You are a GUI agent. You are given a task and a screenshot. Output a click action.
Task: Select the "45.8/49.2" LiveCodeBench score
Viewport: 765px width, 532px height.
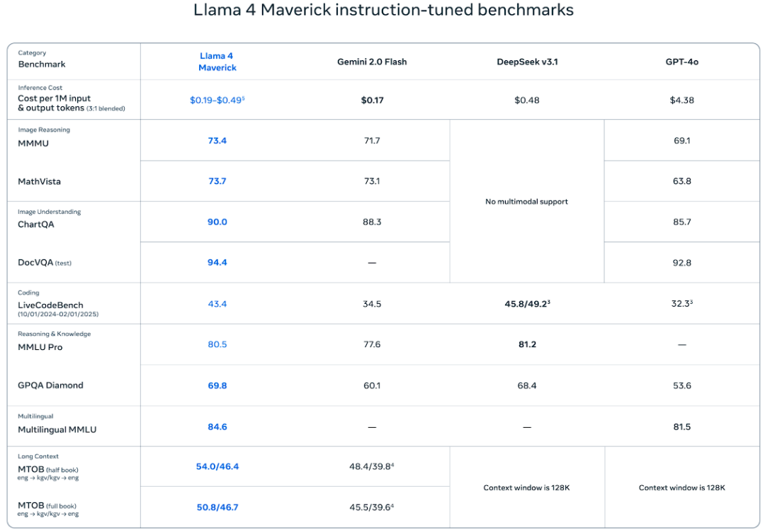pyautogui.click(x=528, y=304)
